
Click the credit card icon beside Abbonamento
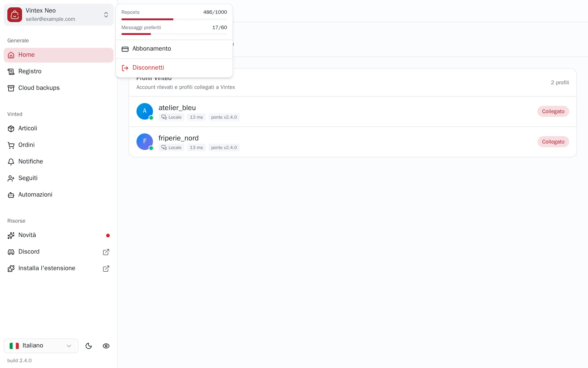click(125, 49)
